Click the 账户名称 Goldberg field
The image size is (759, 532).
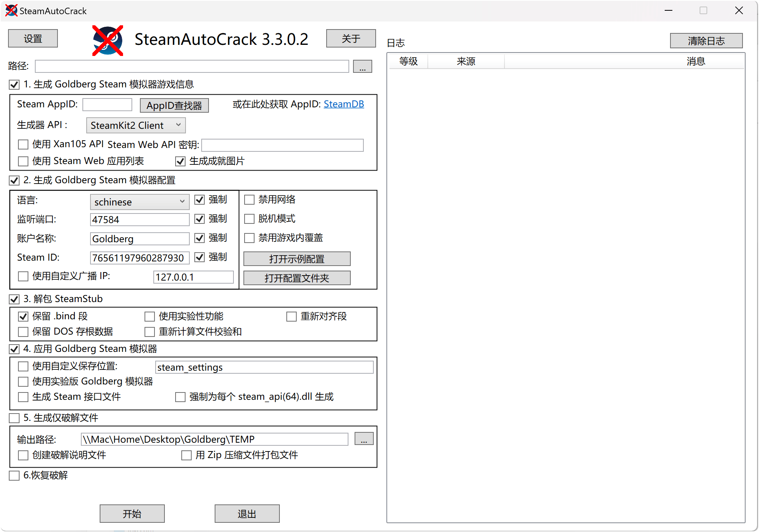point(140,239)
